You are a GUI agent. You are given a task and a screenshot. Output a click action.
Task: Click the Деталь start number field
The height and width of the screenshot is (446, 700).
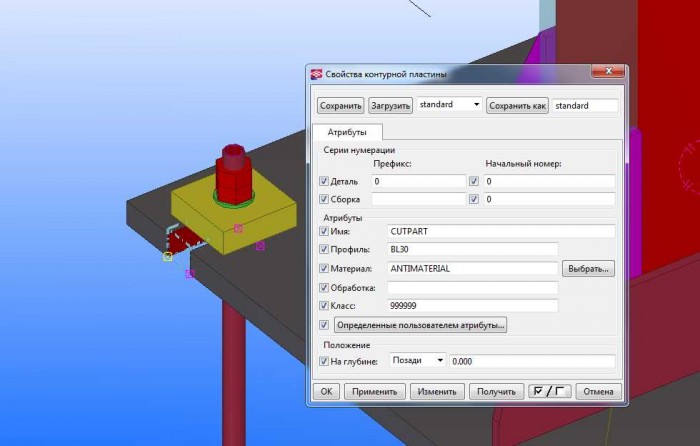[x=549, y=181]
